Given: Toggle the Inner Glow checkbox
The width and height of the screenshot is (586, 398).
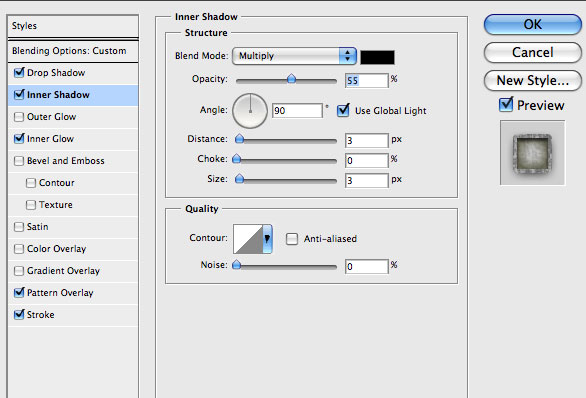Looking at the screenshot, I should (x=19, y=139).
